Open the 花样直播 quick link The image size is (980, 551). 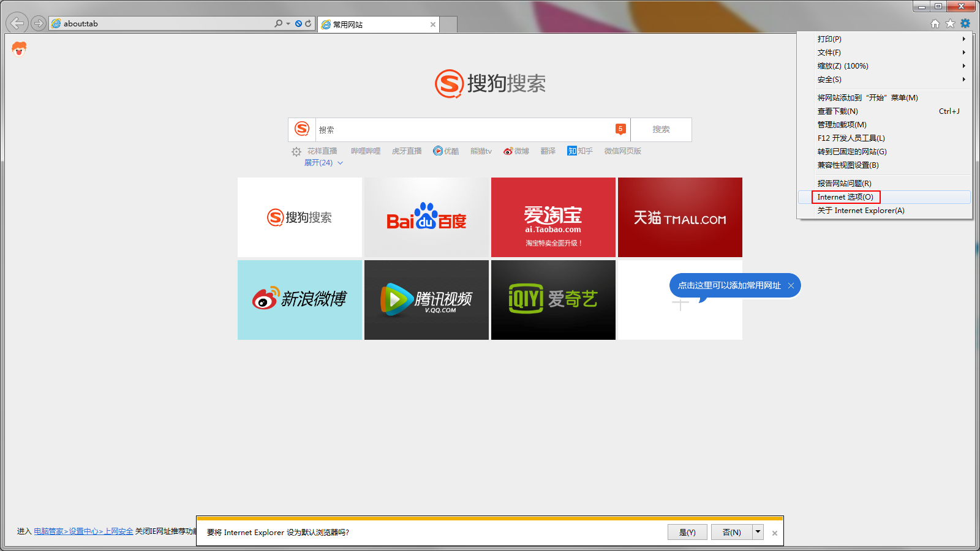point(322,151)
